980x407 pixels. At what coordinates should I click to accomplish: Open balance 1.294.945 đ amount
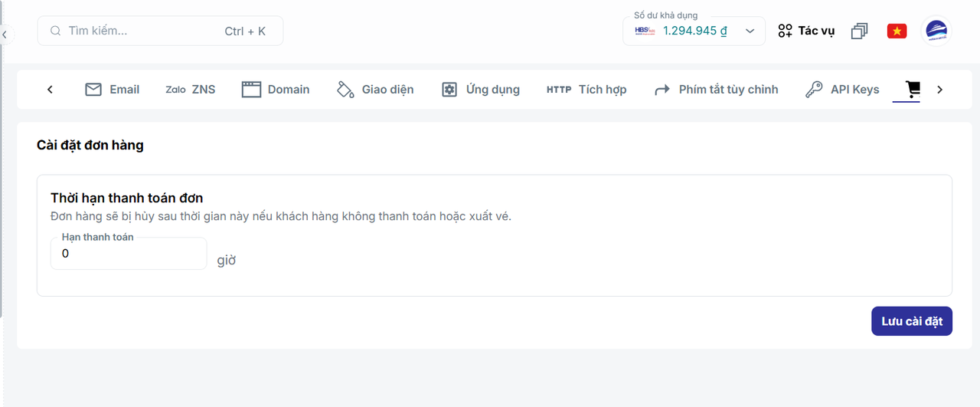coord(694,31)
